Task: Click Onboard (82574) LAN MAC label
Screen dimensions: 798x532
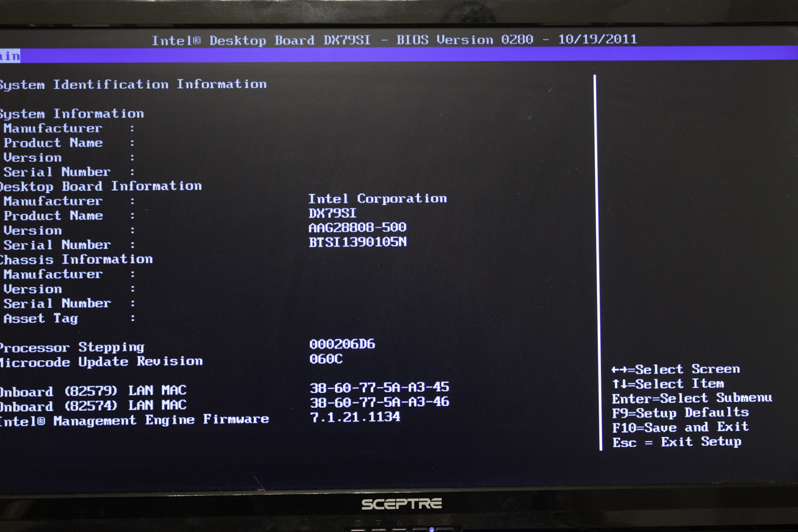Action: tap(93, 405)
